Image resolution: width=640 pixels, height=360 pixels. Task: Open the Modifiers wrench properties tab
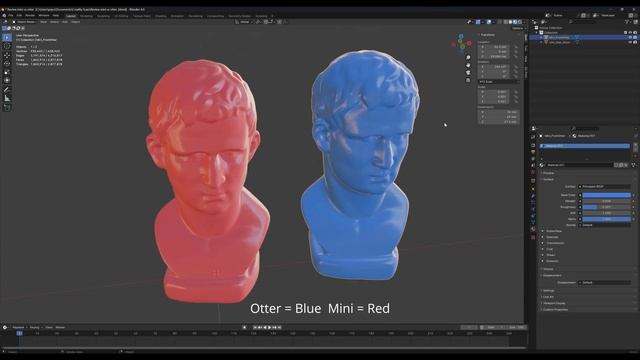point(533,196)
